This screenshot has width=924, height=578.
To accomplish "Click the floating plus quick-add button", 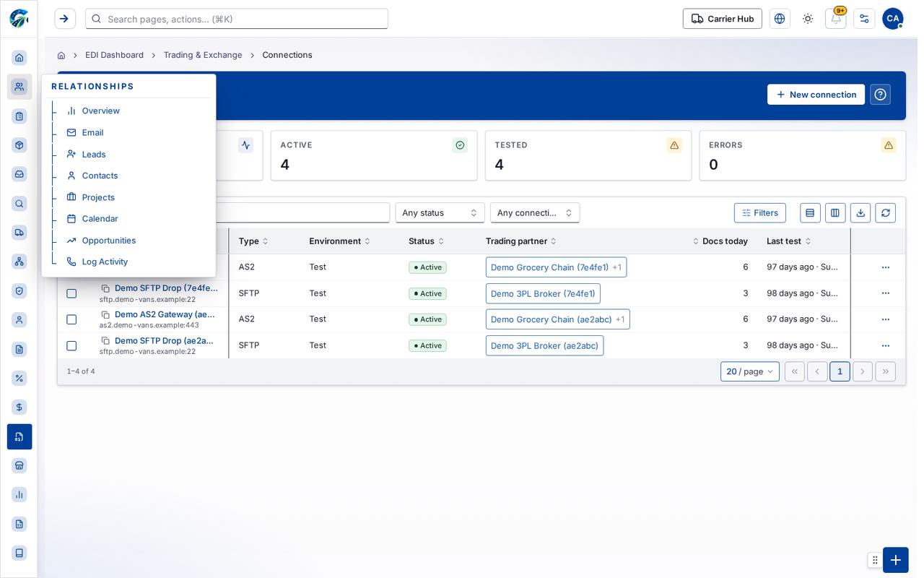I will (896, 560).
